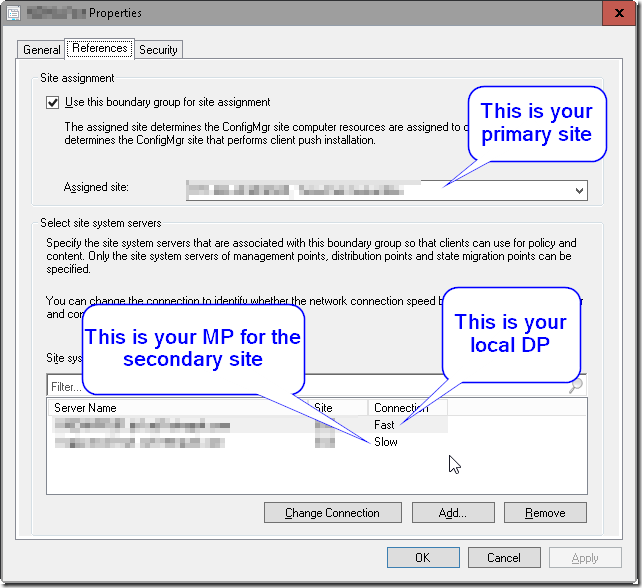The width and height of the screenshot is (642, 588).
Task: Click Cancel to discard changes
Action: 504,557
